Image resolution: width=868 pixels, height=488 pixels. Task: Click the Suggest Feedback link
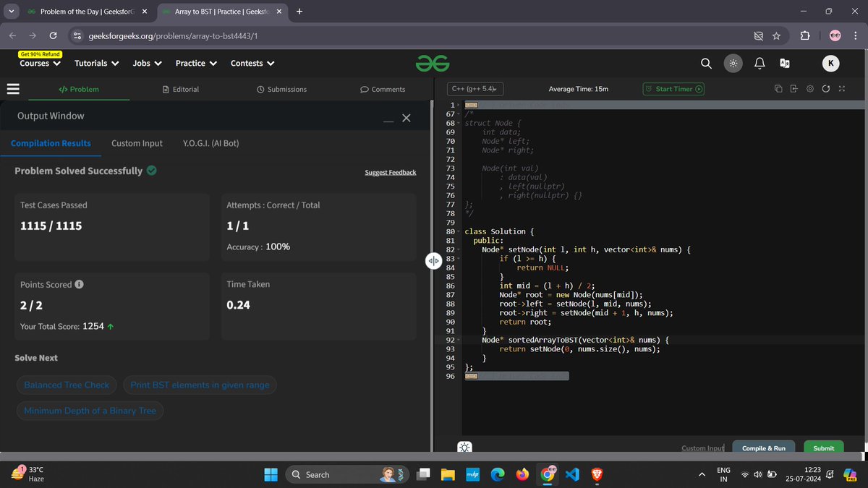[x=391, y=172]
